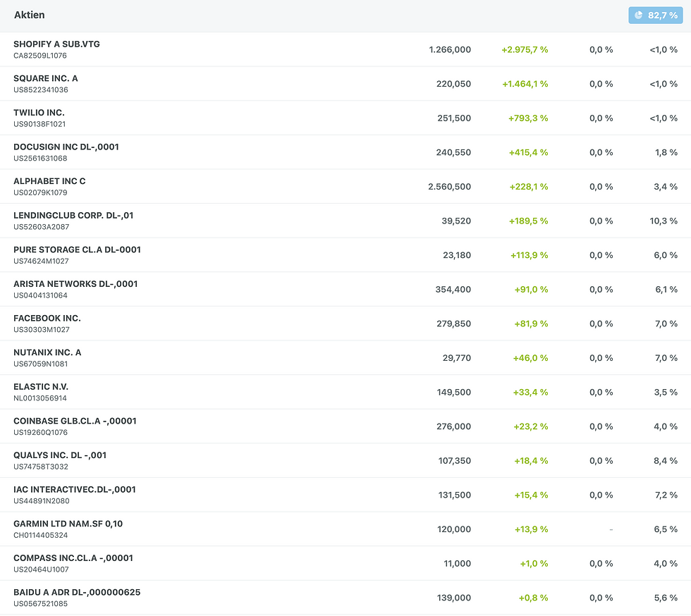Click ISIN US0567521085
The width and height of the screenshot is (691, 616).
coord(41,603)
